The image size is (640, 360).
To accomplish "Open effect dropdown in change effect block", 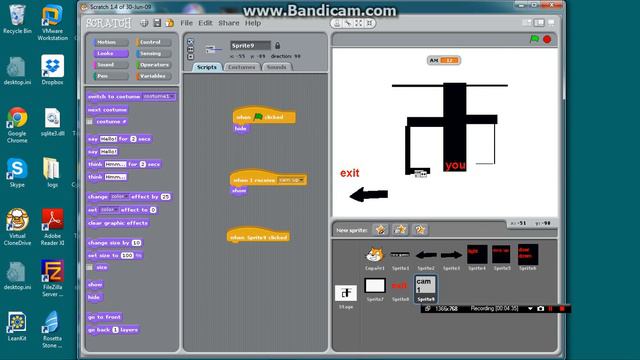I will coord(120,197).
